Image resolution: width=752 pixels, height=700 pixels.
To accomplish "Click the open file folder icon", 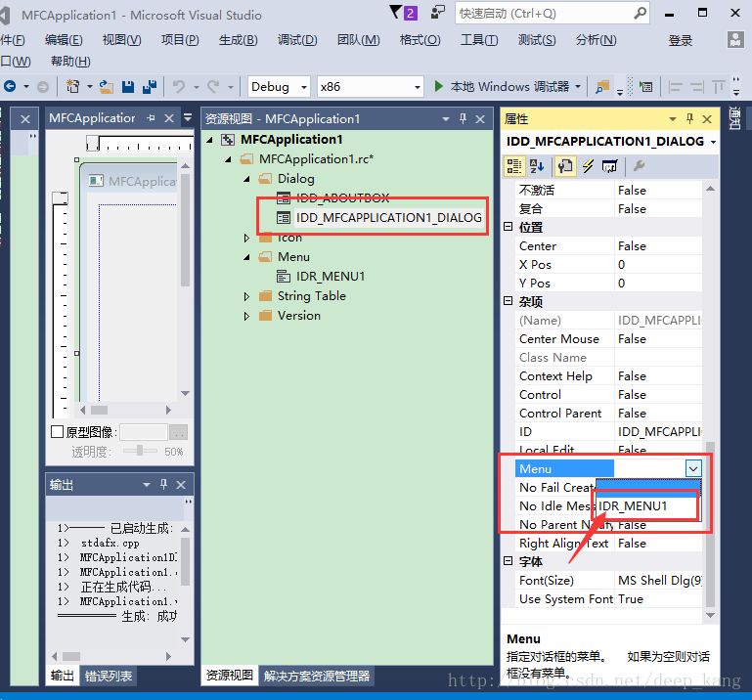I will coord(106,86).
